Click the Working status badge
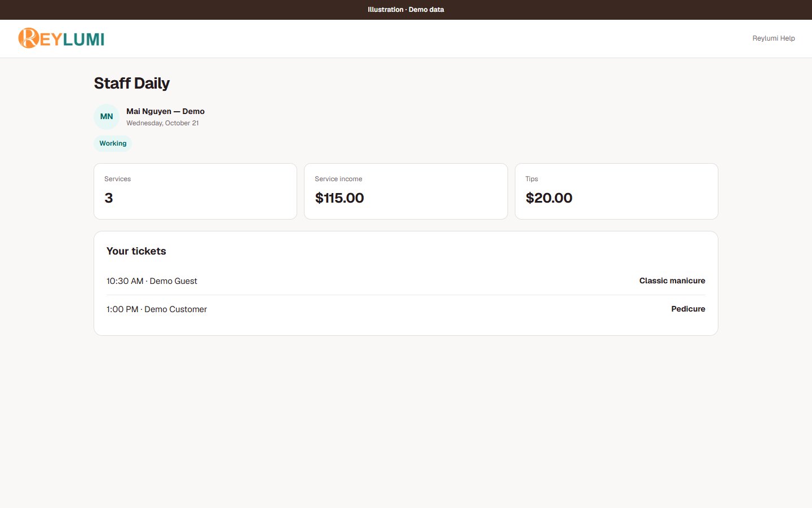 pos(113,143)
